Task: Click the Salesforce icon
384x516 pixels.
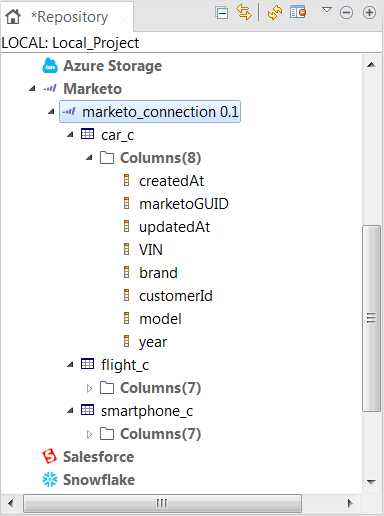Action: pyautogui.click(x=50, y=456)
